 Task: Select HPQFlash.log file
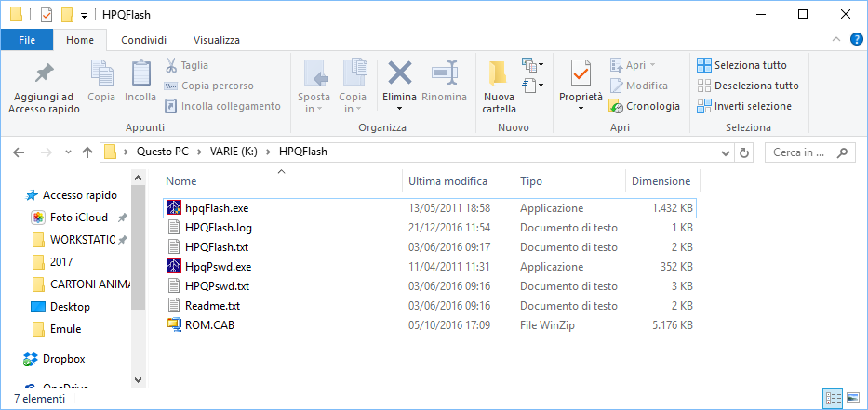point(219,228)
